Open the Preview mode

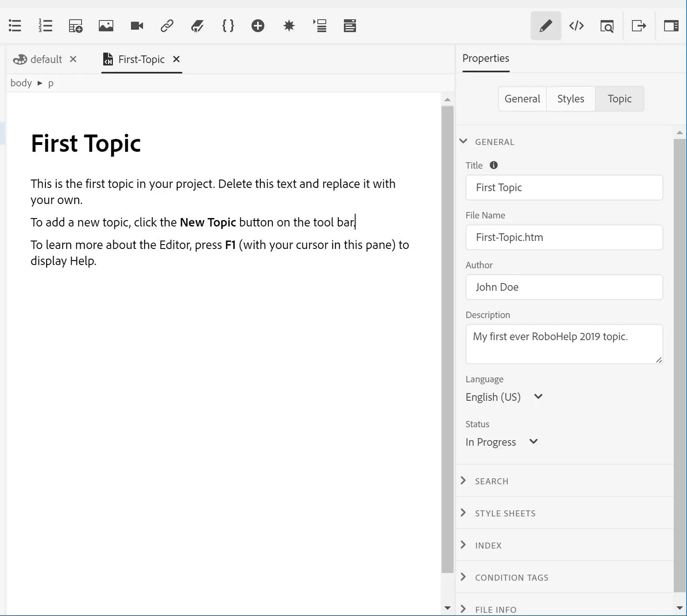pyautogui.click(x=607, y=26)
